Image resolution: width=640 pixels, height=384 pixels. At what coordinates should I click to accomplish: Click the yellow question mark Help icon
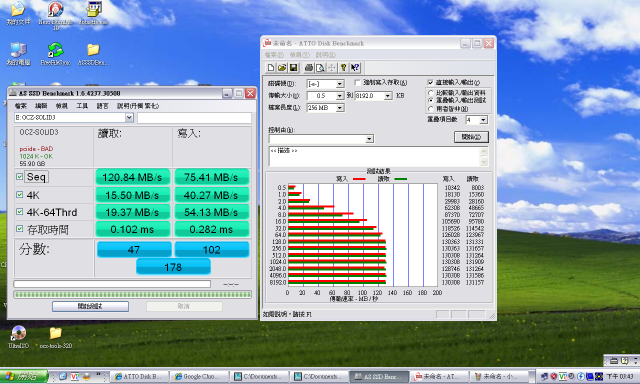point(343,68)
